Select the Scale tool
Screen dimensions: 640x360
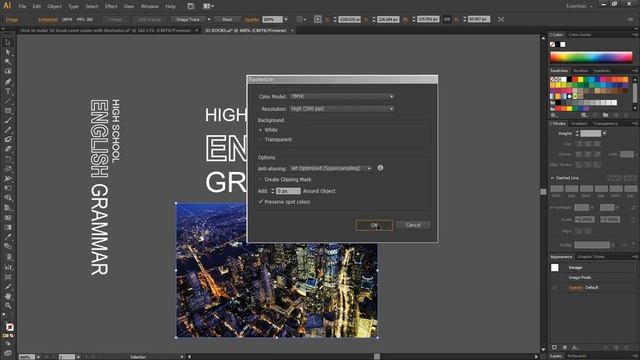tap(8, 169)
